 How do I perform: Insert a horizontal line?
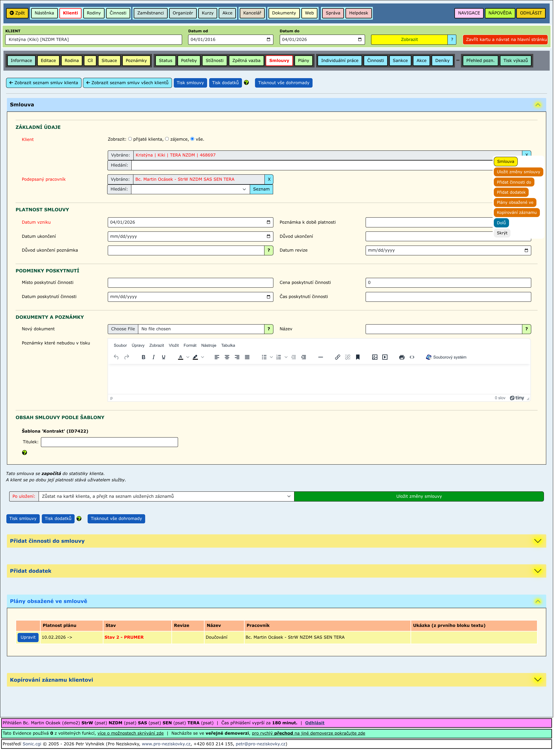[x=321, y=357]
